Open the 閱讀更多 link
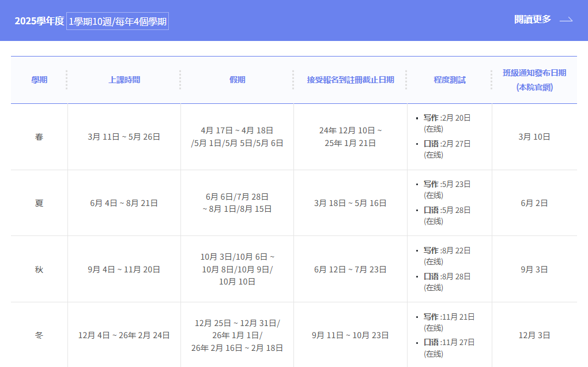Viewport: 588px width, 367px height. pyautogui.click(x=533, y=20)
